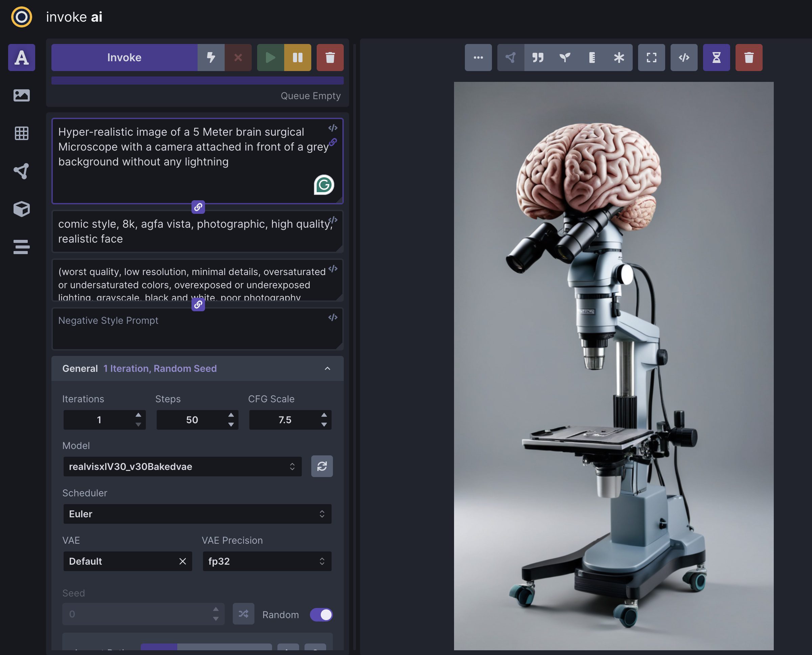Image resolution: width=812 pixels, height=655 pixels.
Task: Open the VAE Default dropdown
Action: (128, 561)
